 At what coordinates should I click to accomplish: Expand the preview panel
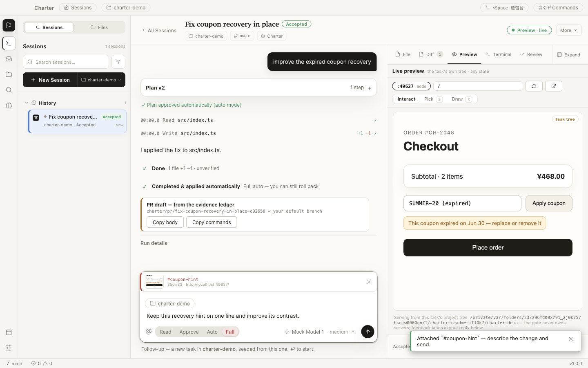pyautogui.click(x=569, y=54)
